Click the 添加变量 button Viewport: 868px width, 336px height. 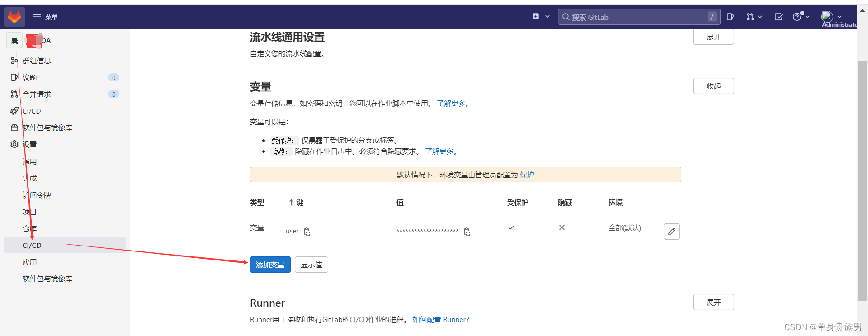click(x=270, y=265)
